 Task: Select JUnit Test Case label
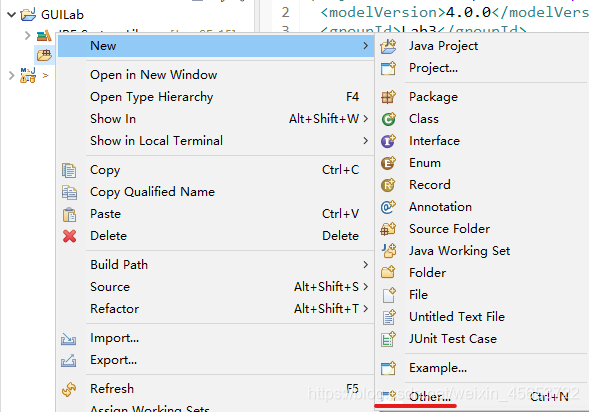pyautogui.click(x=453, y=339)
